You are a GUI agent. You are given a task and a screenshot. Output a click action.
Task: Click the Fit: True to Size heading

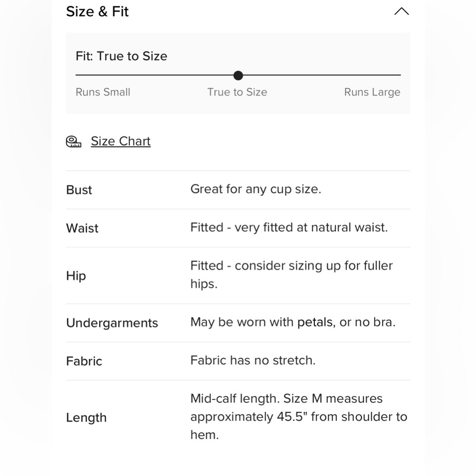(121, 56)
